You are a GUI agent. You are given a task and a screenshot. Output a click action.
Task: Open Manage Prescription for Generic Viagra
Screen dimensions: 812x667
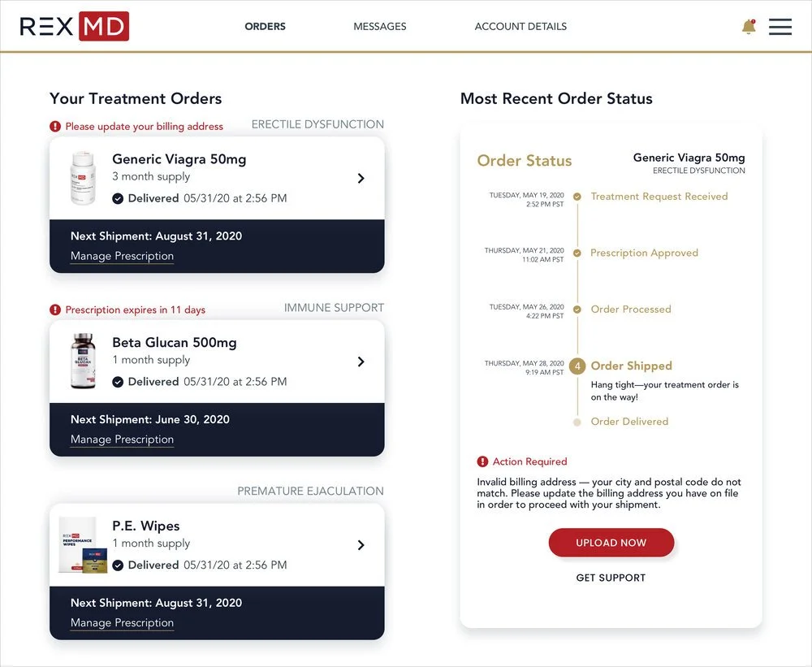[123, 256]
